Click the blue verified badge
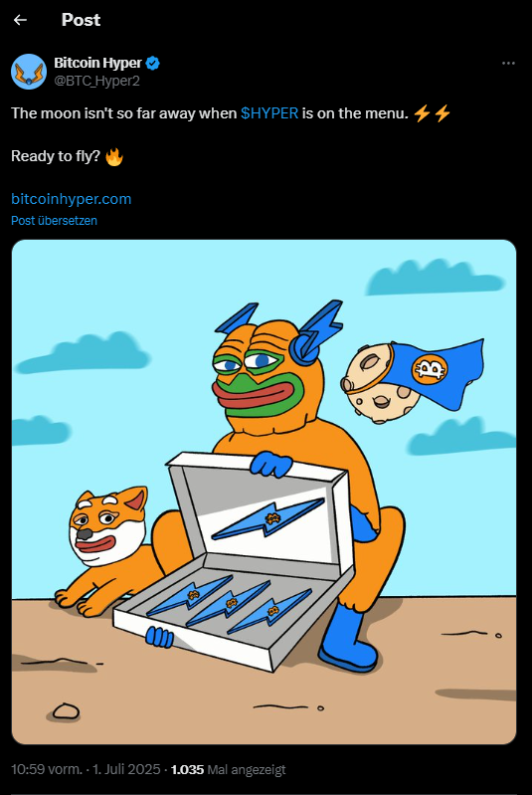 [152, 63]
